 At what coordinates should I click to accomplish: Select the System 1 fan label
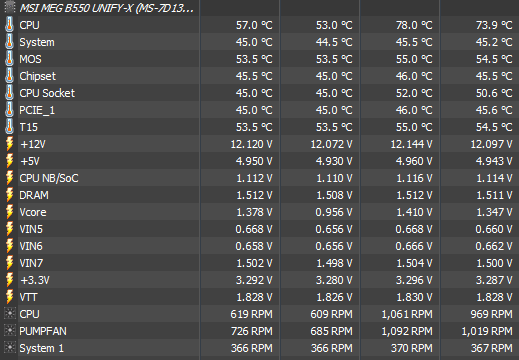click(x=42, y=348)
